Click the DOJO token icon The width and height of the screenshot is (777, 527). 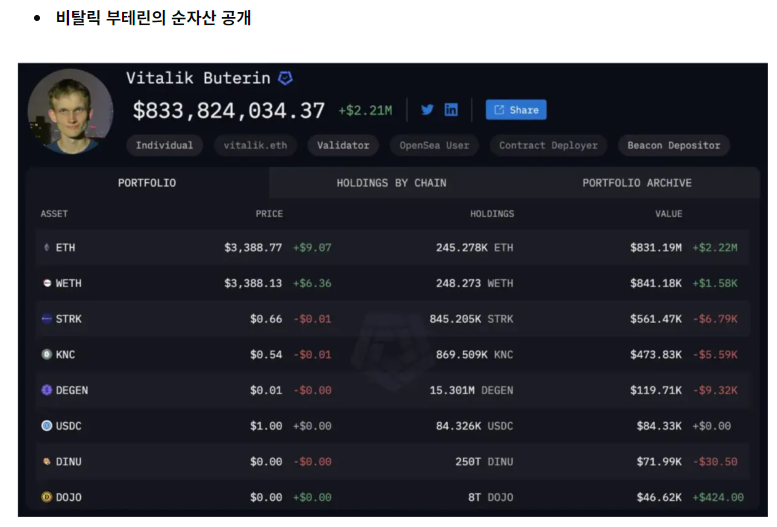click(46, 497)
